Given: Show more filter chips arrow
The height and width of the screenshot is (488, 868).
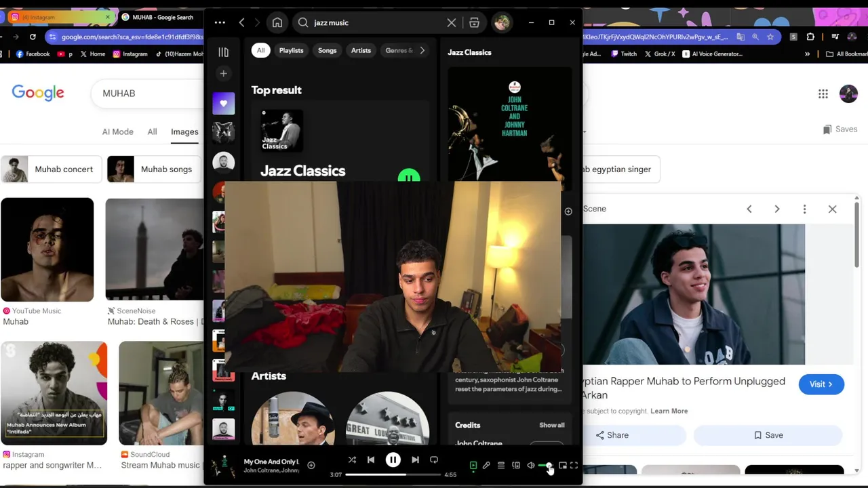Looking at the screenshot, I should click(422, 50).
